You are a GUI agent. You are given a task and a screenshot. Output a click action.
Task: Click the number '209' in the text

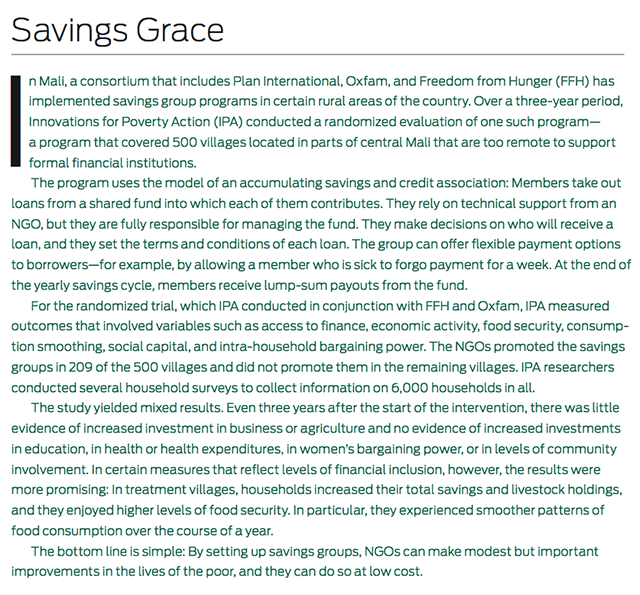click(x=81, y=367)
